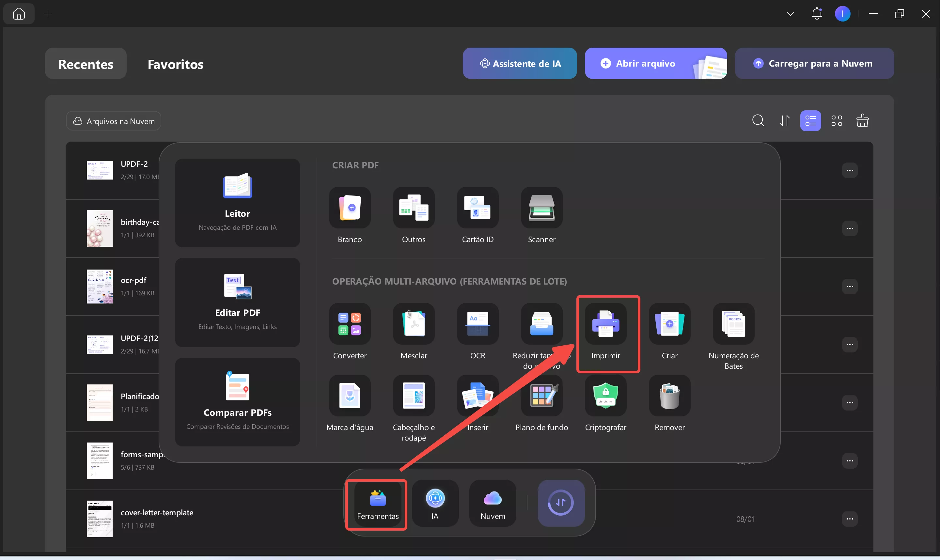Image resolution: width=940 pixels, height=560 pixels.
Task: Open the Mesclar merge tool
Action: point(414,324)
